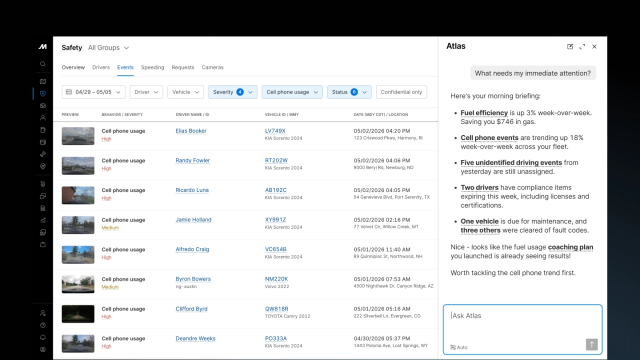Open the Status filter dropdown
The width and height of the screenshot is (640, 360).
click(349, 92)
